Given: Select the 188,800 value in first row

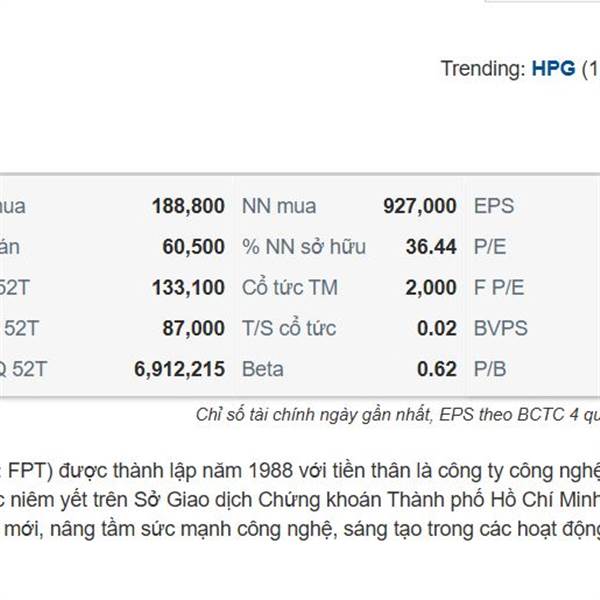Looking at the screenshot, I should 188,206.
